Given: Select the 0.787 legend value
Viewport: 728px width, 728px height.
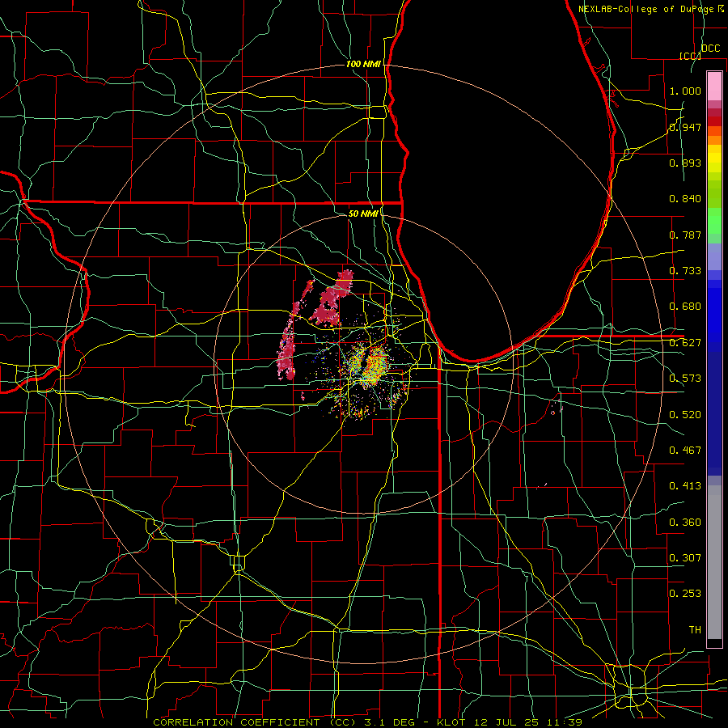Looking at the screenshot, I should [x=685, y=235].
